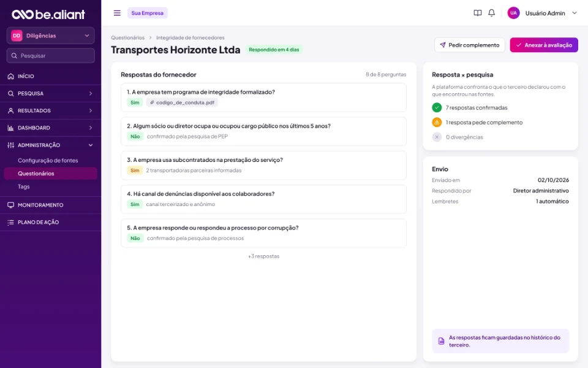The image size is (588, 368).
Task: Open question 4 about canal de denúncias
Action: (x=263, y=199)
